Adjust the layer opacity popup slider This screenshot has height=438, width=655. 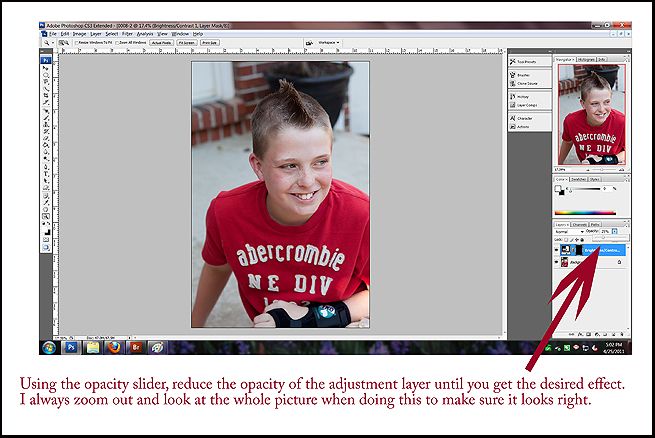(x=603, y=238)
